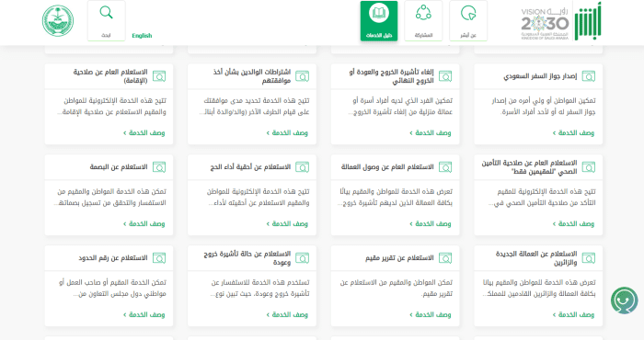Click description تمكن هذه الخدمة المواطن والمقيم من الاستفسار
Image resolution: width=644 pixels, height=340 pixels.
point(110,198)
